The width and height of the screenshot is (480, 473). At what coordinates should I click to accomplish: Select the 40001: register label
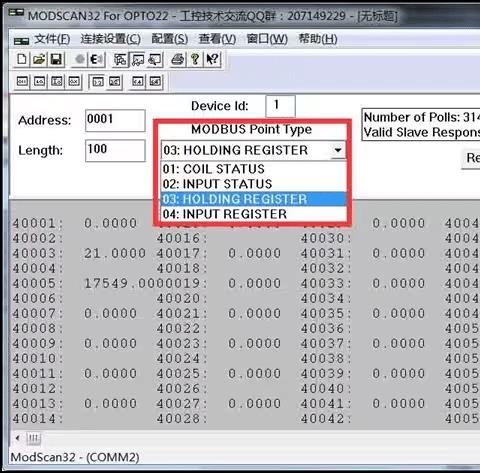38,223
